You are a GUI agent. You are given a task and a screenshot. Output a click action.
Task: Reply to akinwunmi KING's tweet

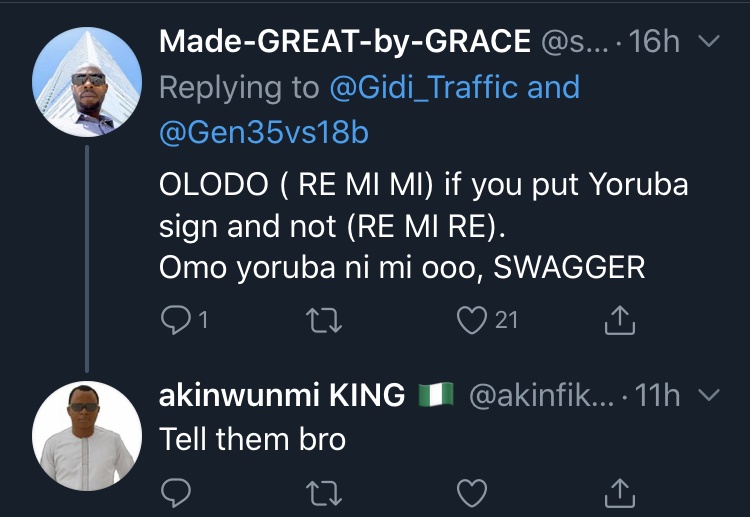(176, 492)
